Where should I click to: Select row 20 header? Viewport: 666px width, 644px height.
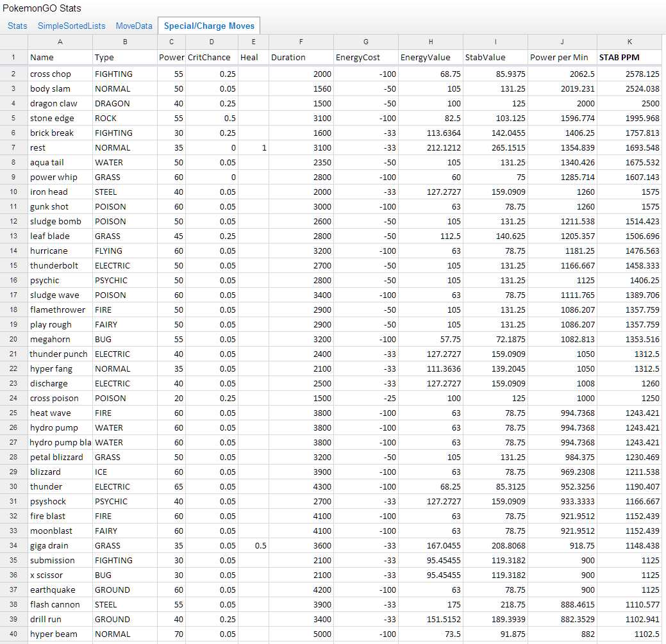pos(13,339)
